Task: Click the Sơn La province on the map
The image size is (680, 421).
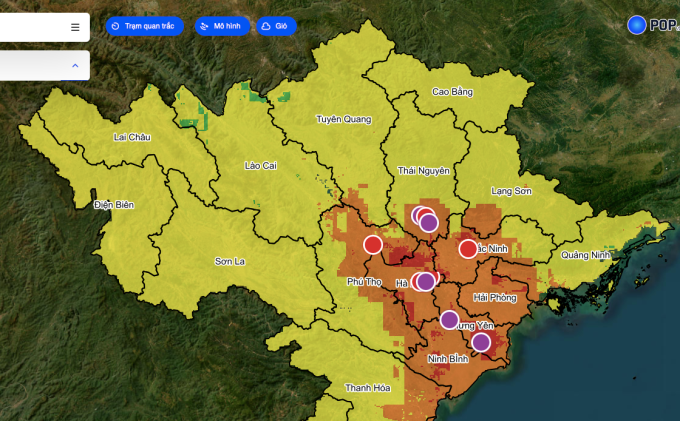Action: point(229,261)
